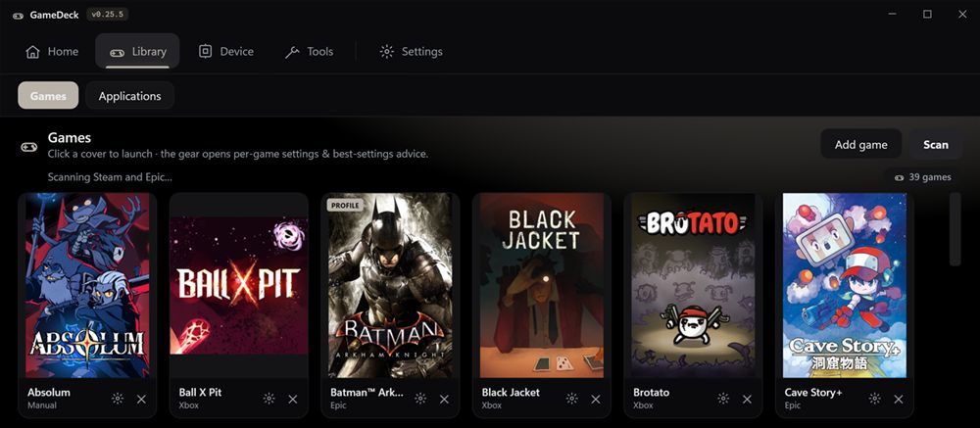Screen dimensions: 980x428
Task: Go to the Home tab
Action: pos(52,52)
